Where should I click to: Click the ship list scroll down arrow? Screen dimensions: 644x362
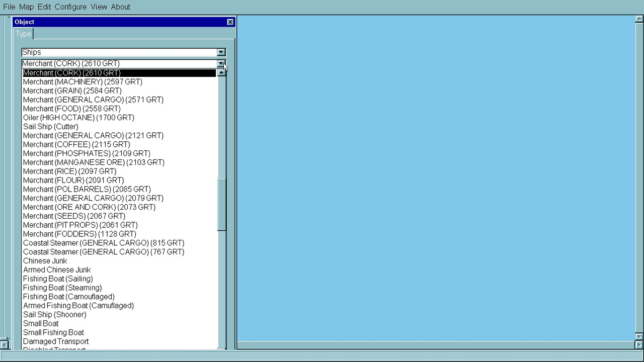click(x=221, y=348)
